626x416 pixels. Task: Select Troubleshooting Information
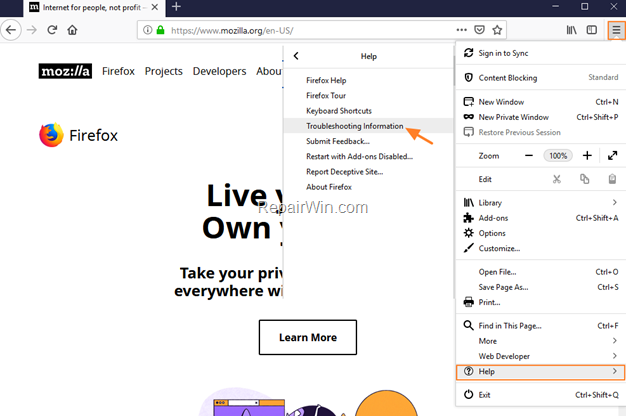(368, 126)
